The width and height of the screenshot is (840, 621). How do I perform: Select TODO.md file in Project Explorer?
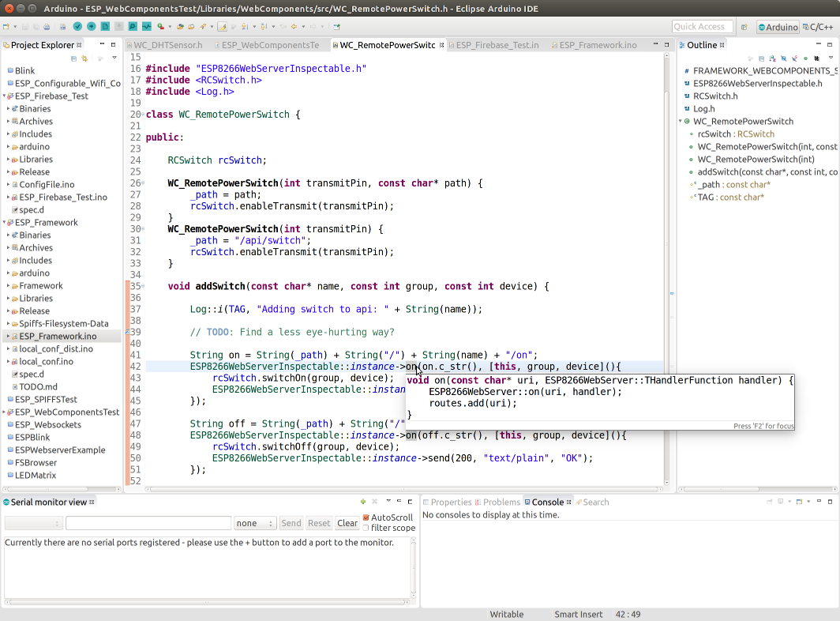tap(38, 386)
